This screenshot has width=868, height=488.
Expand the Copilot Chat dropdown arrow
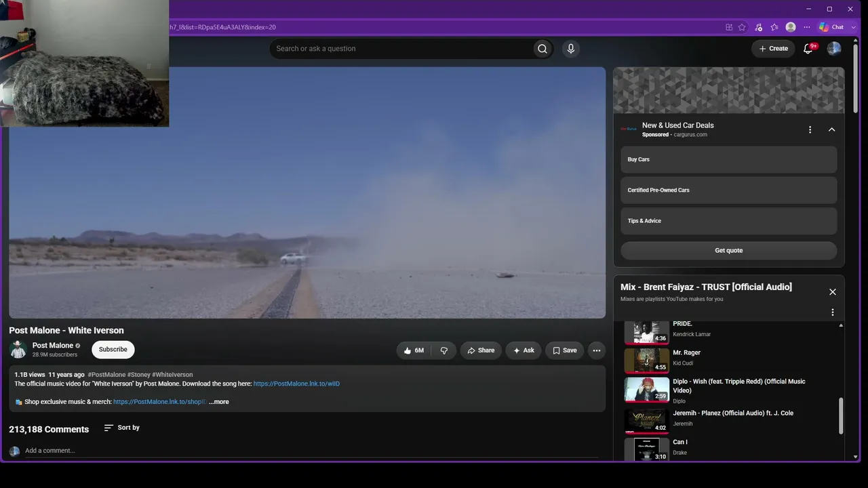pyautogui.click(x=853, y=27)
